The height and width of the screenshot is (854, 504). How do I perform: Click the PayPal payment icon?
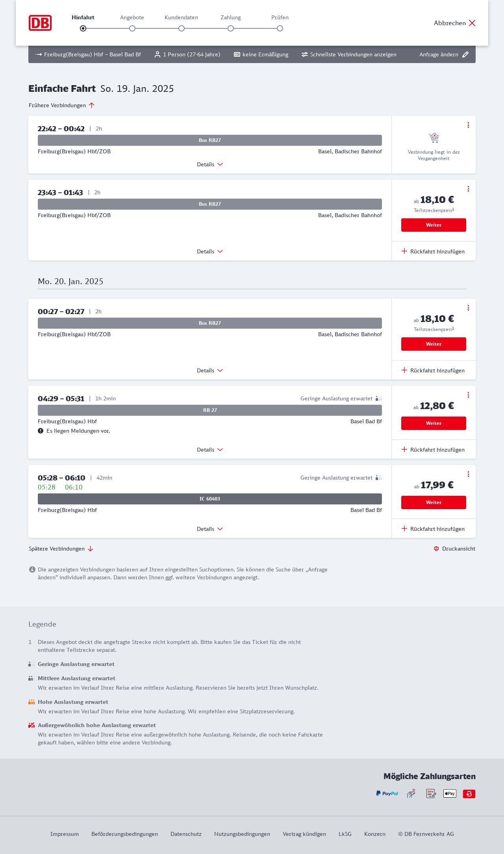[387, 793]
